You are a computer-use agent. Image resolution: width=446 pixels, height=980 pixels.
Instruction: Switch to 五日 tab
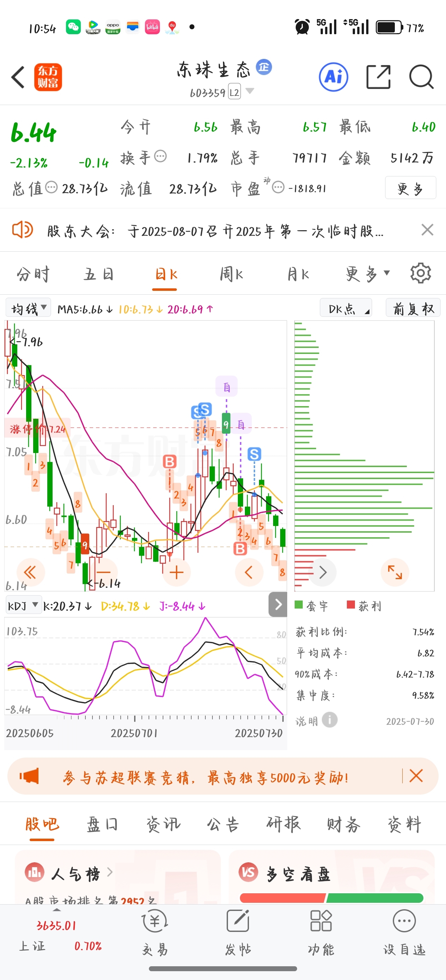(99, 274)
